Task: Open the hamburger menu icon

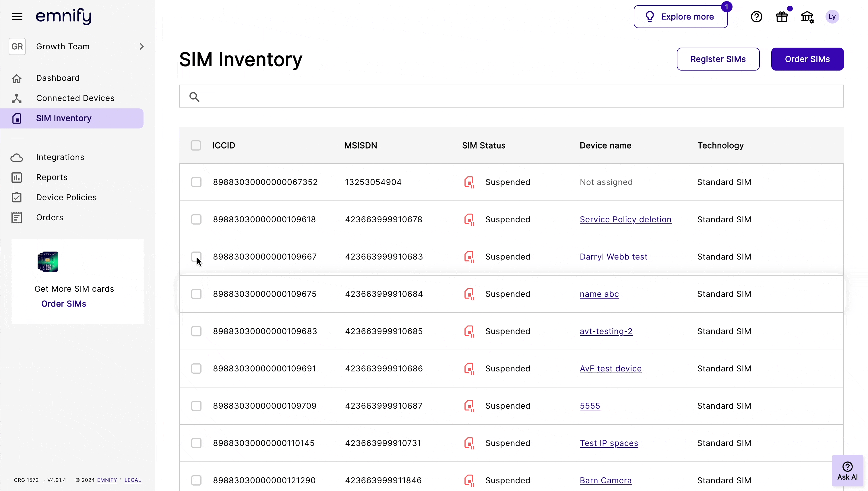Action: click(17, 17)
